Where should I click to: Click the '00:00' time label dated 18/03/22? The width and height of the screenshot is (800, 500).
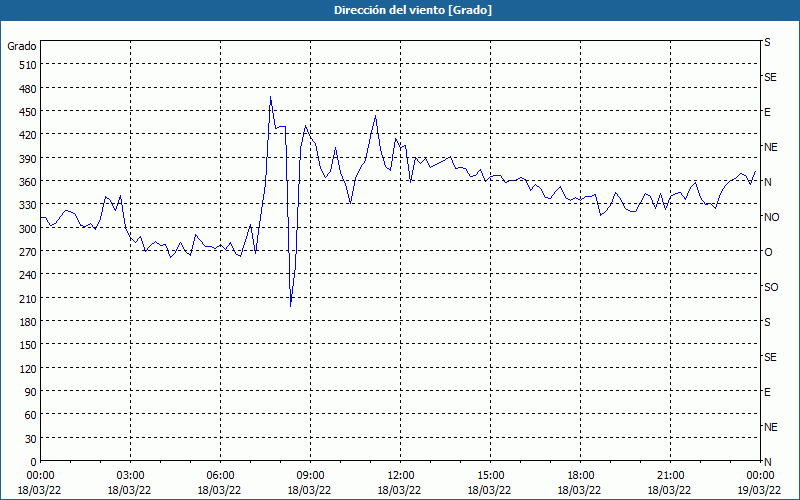point(40,476)
